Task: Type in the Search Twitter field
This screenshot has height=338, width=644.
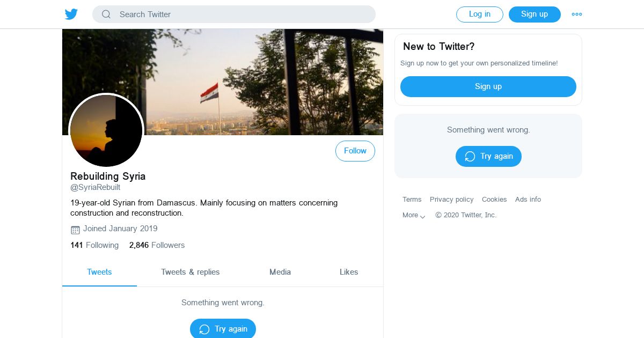Action: [241, 14]
